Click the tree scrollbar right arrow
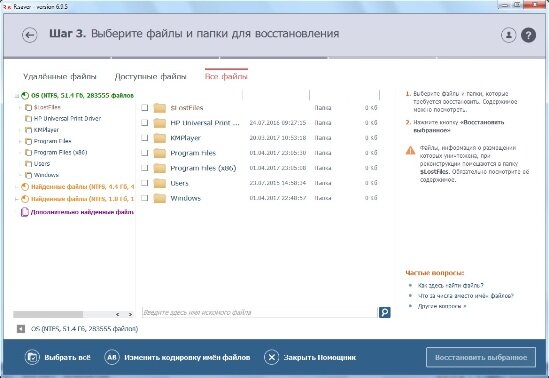Viewport: 549px width, 378px height. [x=130, y=314]
